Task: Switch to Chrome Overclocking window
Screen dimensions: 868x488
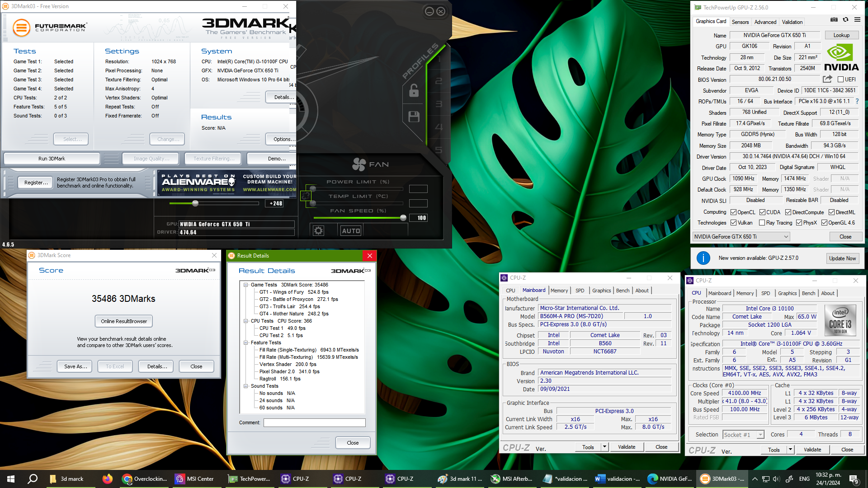Action: click(145, 479)
